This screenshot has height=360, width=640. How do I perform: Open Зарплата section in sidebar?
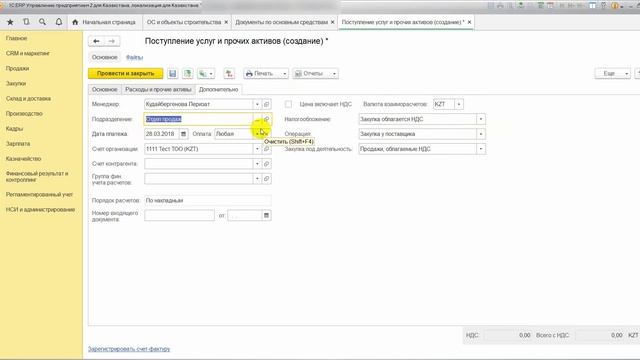click(18, 144)
